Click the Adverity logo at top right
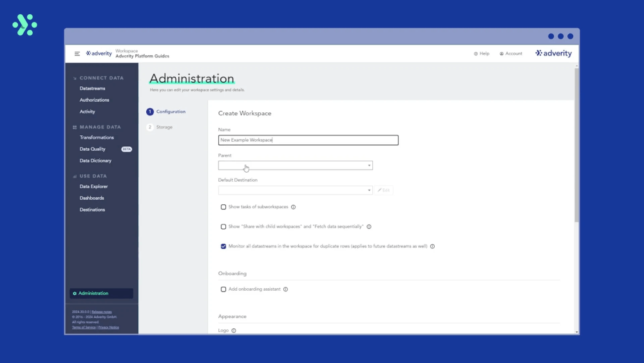 point(553,53)
